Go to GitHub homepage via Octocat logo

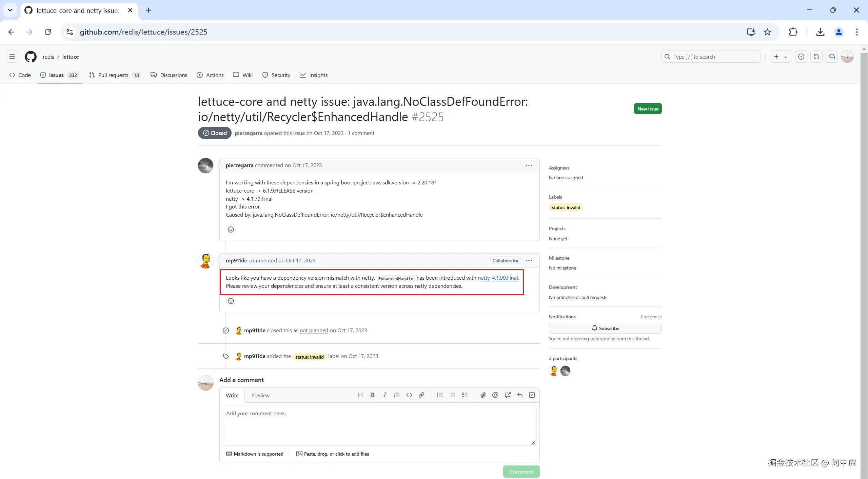tap(31, 57)
